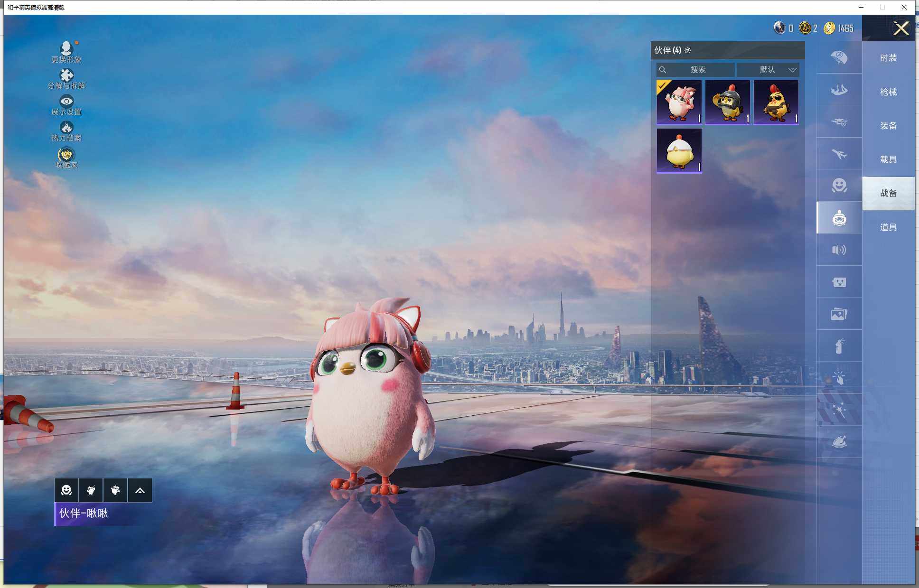Screen dimensions: 919x588
Task: Select the helmeted chick companion thumbnail
Action: pyautogui.click(x=727, y=102)
